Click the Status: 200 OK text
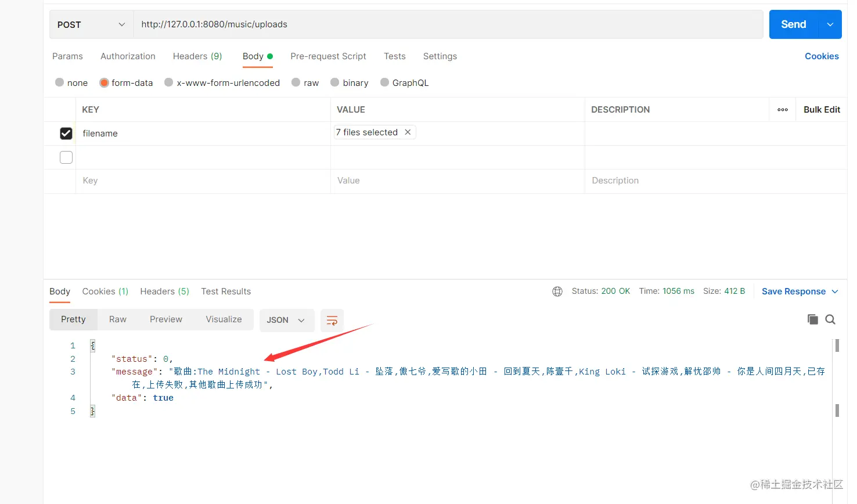This screenshot has width=857, height=504. pyautogui.click(x=601, y=291)
